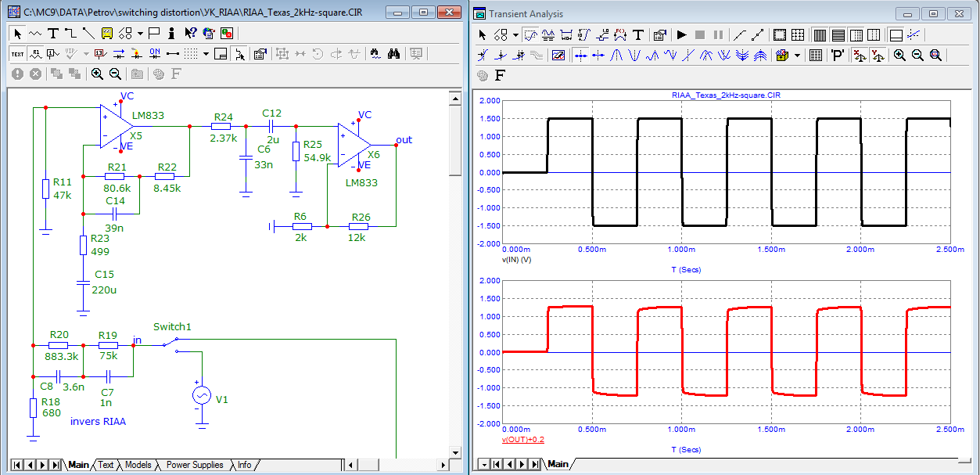Open the Power Supplies tab
Viewport: 980px width, 475px height.
point(195,465)
